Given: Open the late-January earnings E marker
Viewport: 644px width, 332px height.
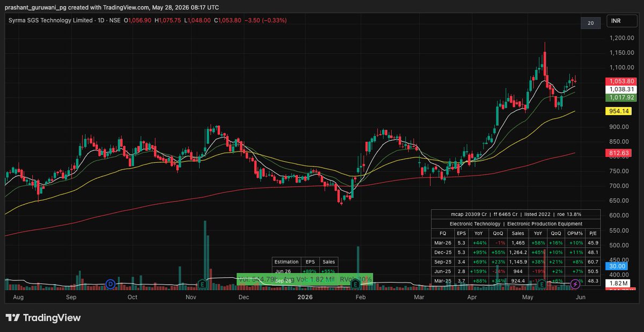Looking at the screenshot, I should click(355, 283).
